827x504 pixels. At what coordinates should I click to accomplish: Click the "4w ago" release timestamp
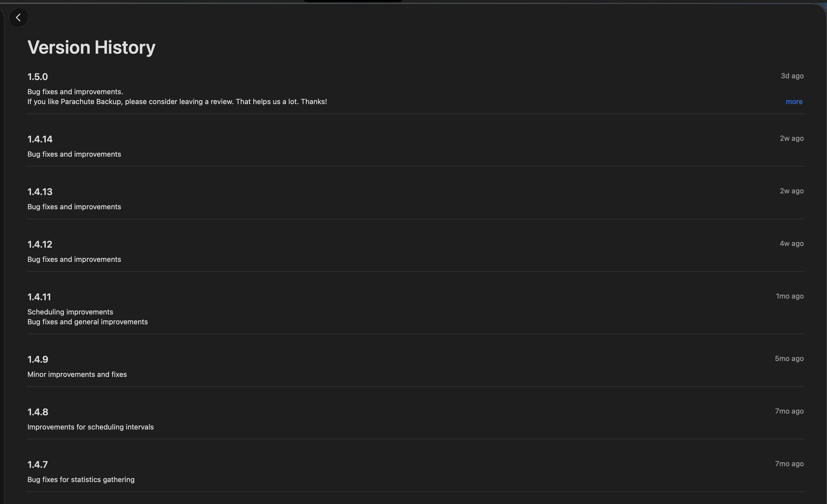(791, 244)
